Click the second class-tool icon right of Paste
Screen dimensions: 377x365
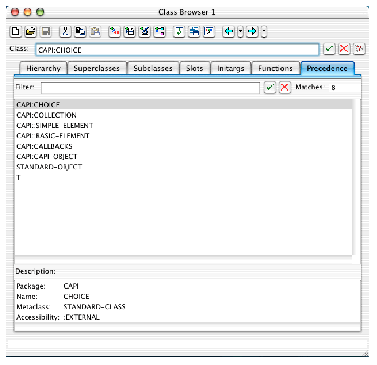pyautogui.click(x=130, y=32)
